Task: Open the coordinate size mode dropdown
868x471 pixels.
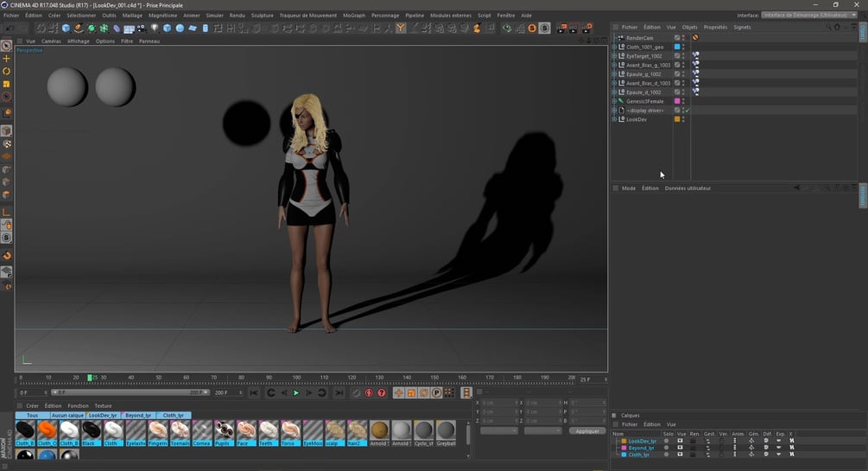Action: coord(542,430)
